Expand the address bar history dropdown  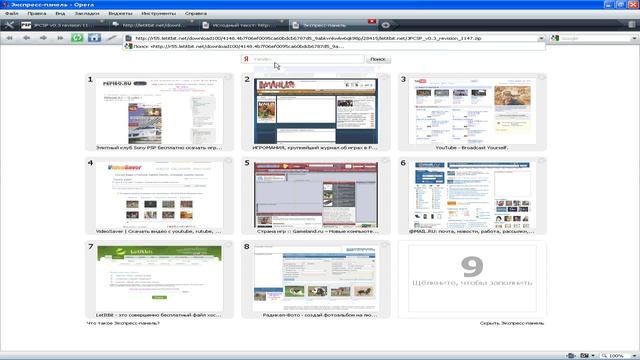click(541, 38)
